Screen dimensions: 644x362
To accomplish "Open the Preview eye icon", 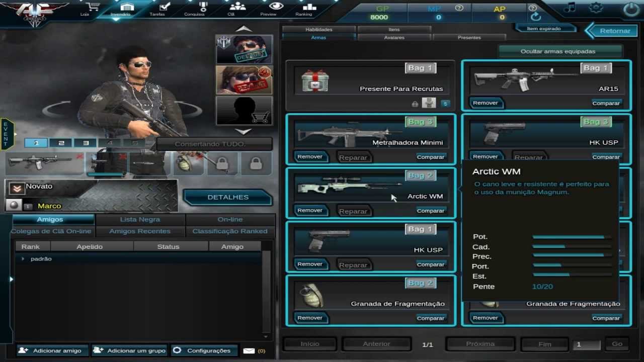I will 276,6.
